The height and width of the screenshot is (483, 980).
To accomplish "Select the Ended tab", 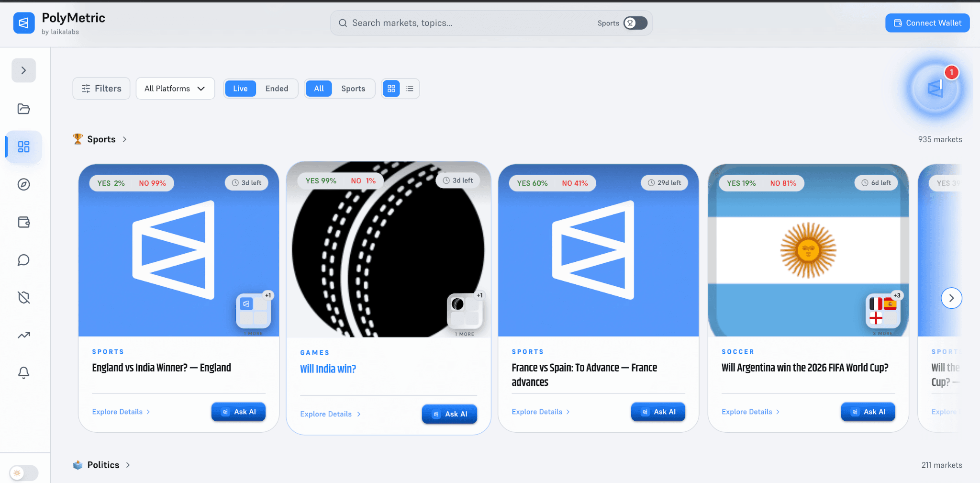I will click(277, 89).
